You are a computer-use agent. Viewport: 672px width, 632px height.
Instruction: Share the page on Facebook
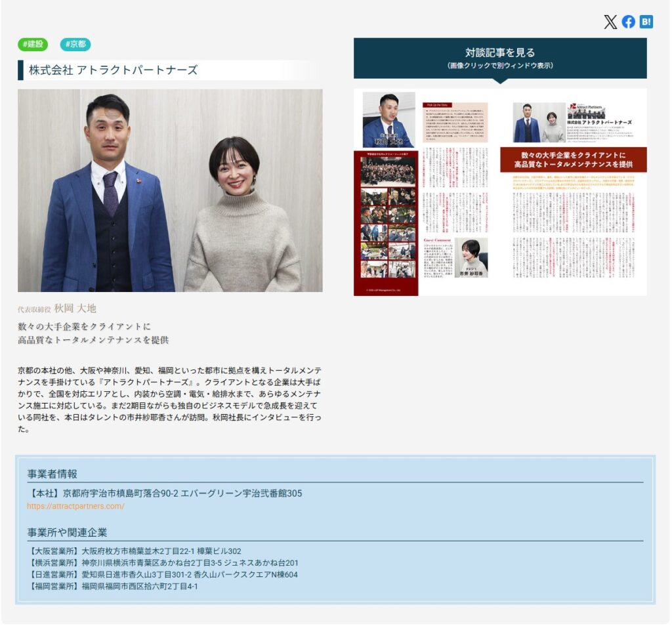click(x=628, y=22)
